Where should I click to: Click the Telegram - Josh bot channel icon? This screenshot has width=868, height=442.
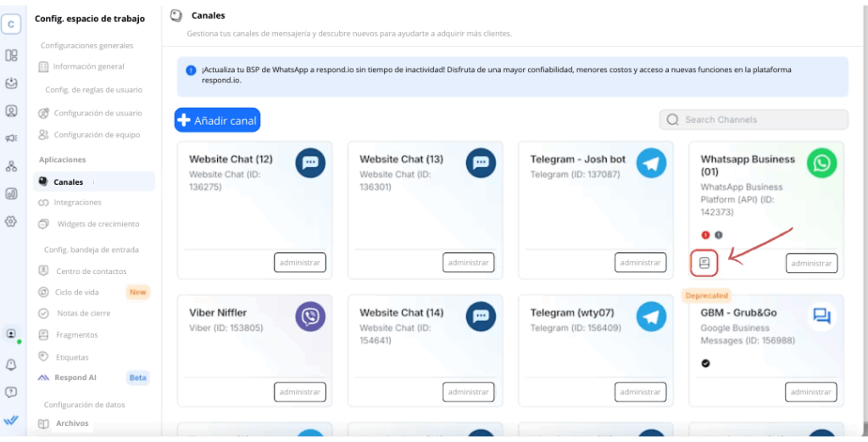tap(652, 163)
